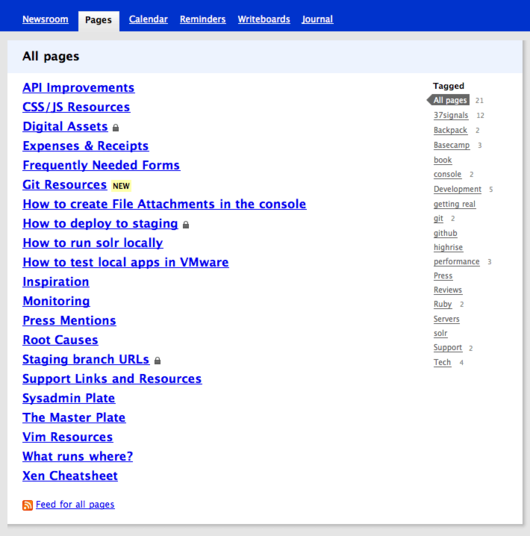
Task: Open The Master Plate page
Action: pos(74,418)
